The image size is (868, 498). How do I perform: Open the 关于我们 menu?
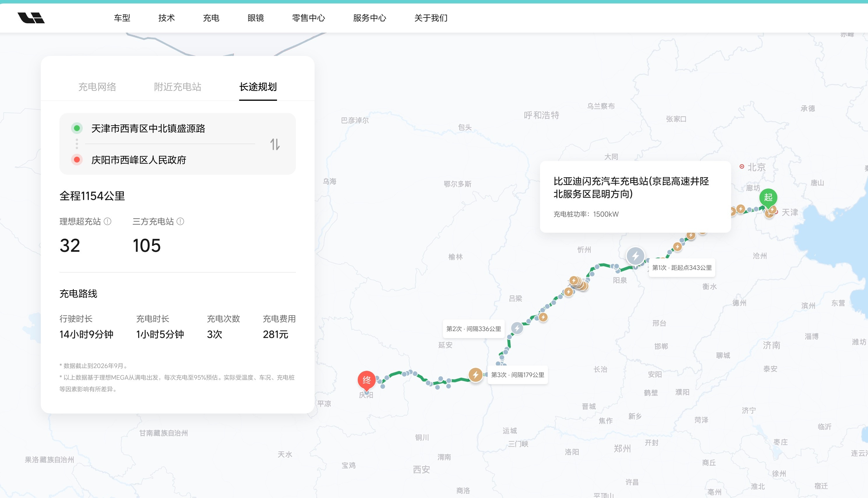431,18
